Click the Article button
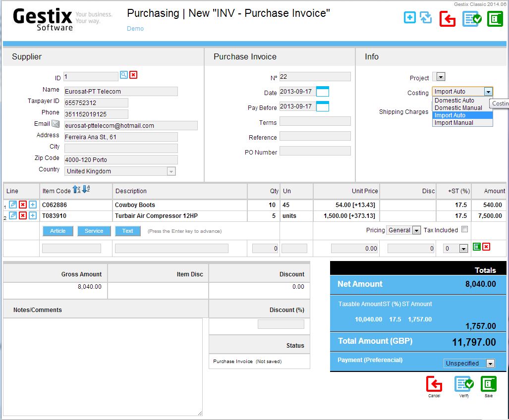The image size is (509, 420). pos(58,231)
